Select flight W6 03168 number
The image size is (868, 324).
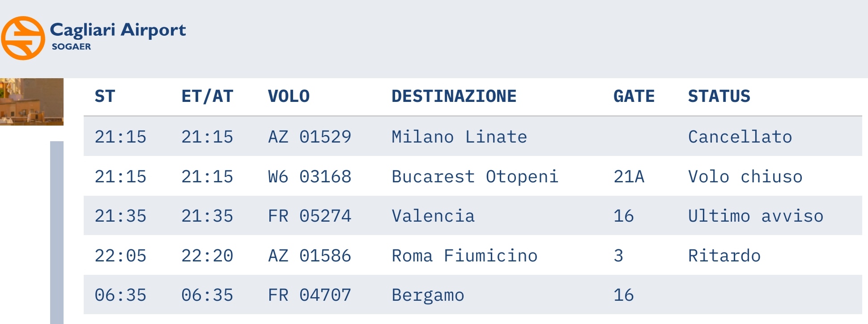(x=310, y=177)
